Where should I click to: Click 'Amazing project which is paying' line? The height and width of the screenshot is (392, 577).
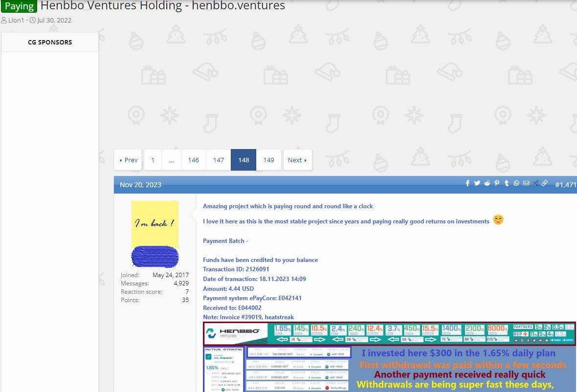coord(288,206)
